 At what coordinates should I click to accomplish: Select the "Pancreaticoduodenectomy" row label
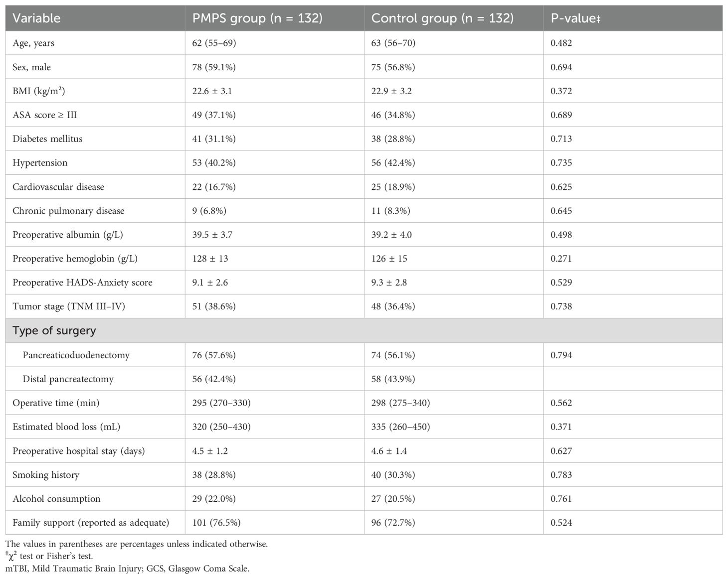coord(76,355)
